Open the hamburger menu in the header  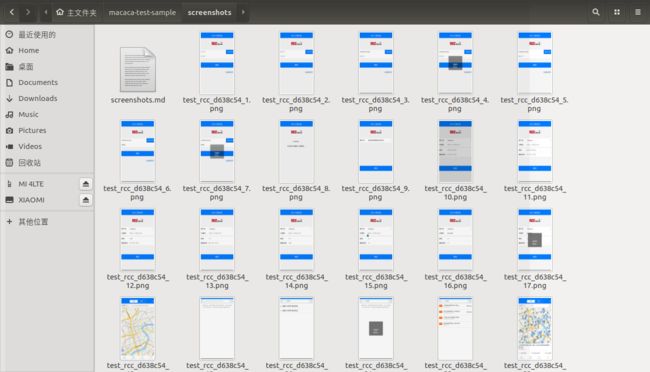tap(638, 12)
